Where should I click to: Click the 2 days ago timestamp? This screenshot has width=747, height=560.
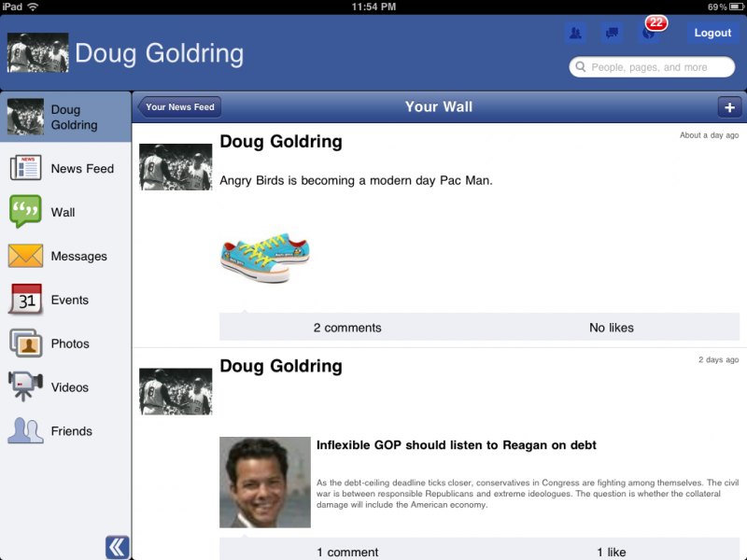coord(718,359)
